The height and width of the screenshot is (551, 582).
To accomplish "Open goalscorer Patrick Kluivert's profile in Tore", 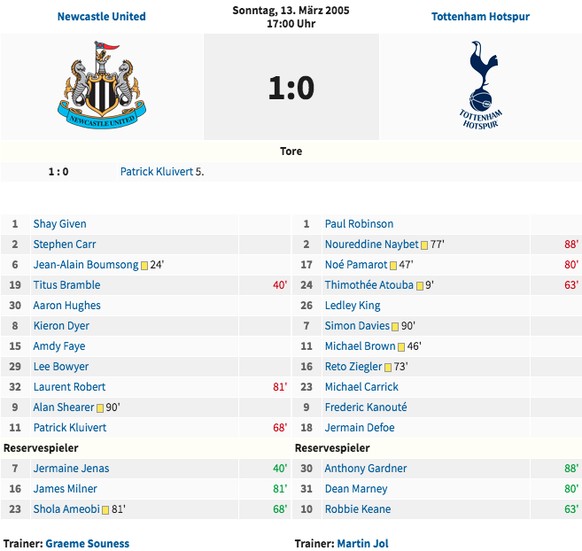I will tap(157, 172).
